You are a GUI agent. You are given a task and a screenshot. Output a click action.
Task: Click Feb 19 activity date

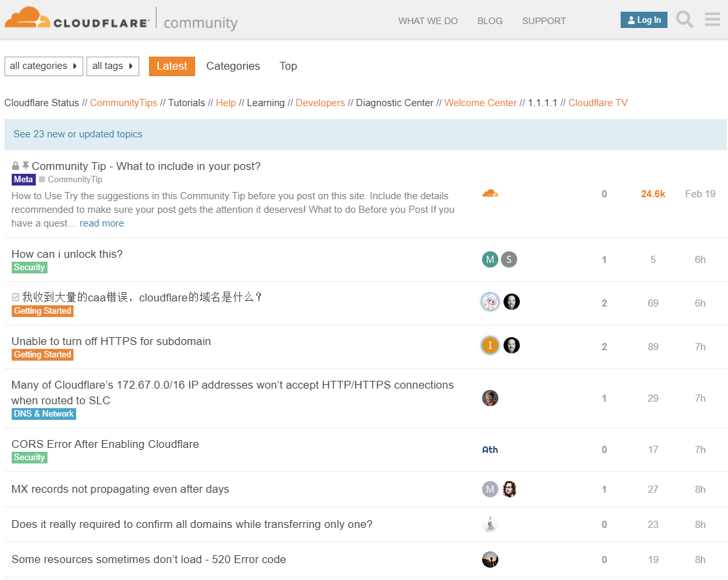(700, 194)
